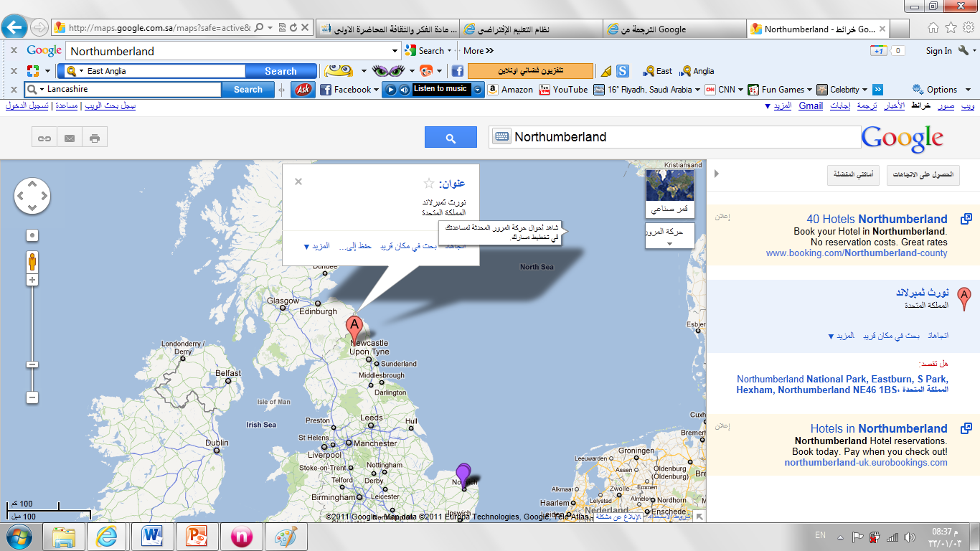
Task: Play the toolbar music player
Action: pos(391,90)
